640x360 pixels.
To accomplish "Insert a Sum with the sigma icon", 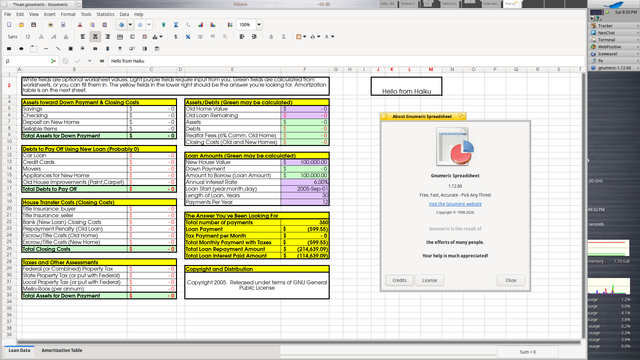I will point(176,25).
